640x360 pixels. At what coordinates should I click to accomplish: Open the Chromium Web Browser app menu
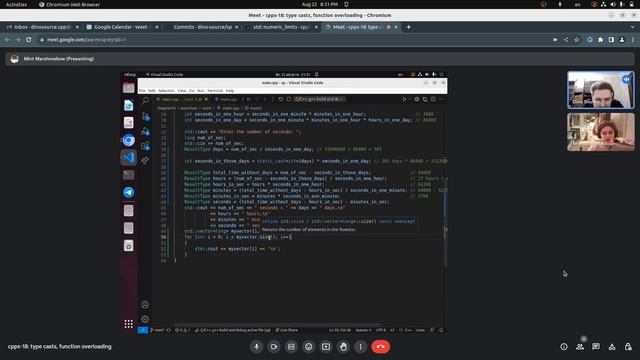coord(69,4)
